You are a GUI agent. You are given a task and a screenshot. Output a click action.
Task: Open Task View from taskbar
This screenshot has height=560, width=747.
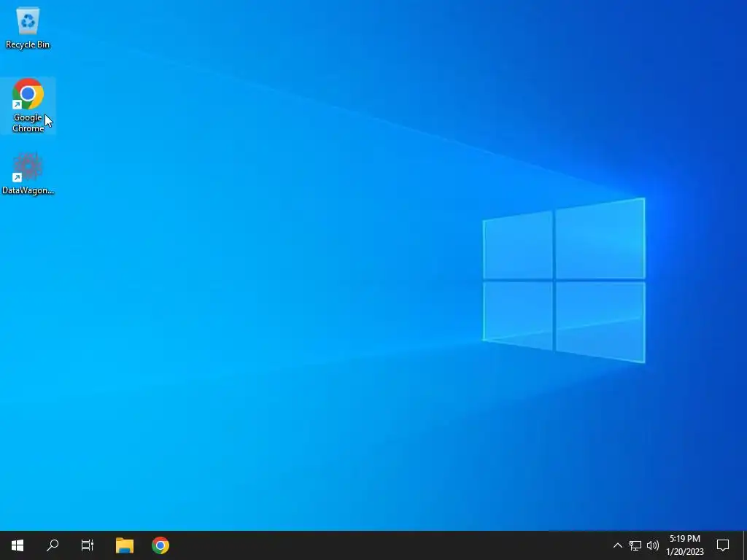pyautogui.click(x=88, y=545)
